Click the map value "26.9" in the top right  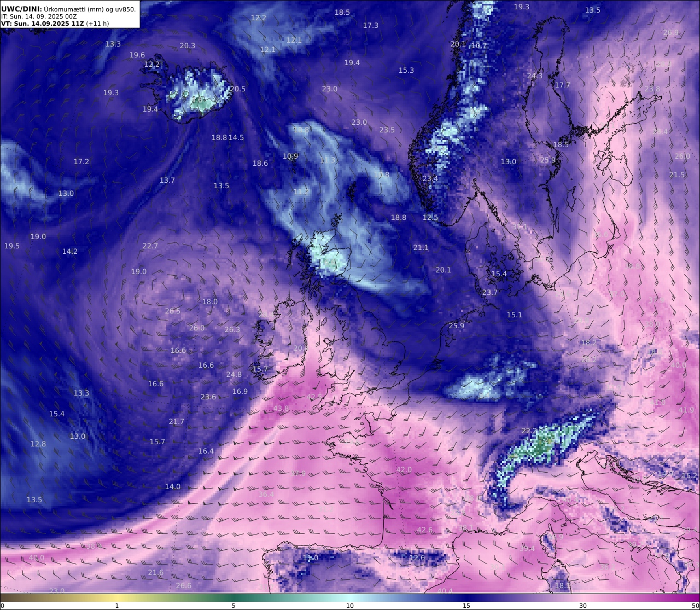(x=671, y=33)
